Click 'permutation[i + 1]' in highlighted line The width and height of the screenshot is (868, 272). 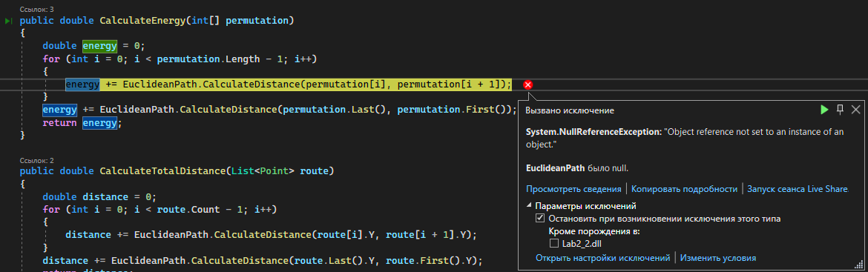coord(449,84)
